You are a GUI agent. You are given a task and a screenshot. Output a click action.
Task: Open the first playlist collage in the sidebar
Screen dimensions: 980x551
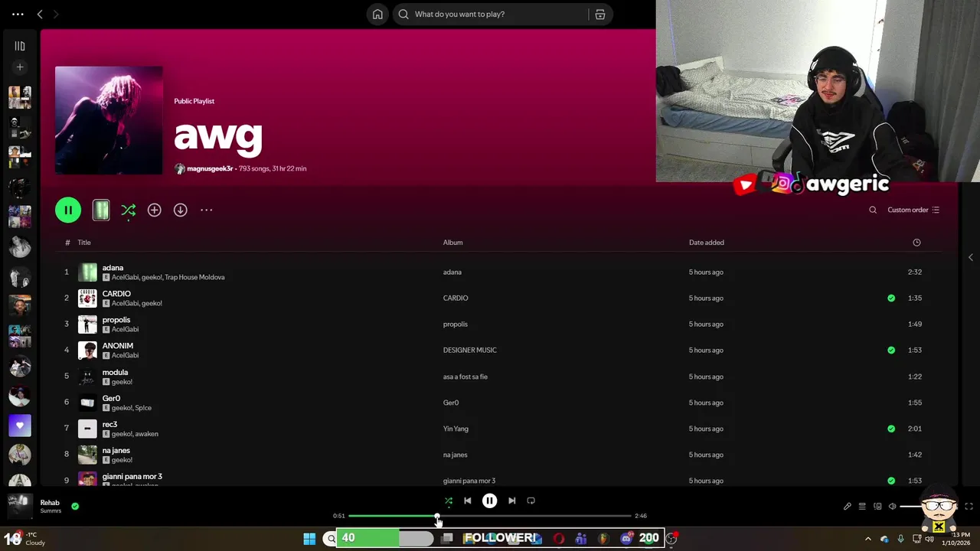(x=20, y=97)
